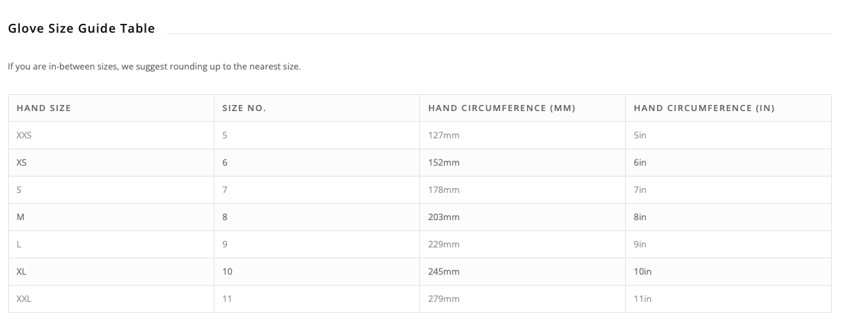Select the SIZE NO. column header
The image size is (868, 336).
244,108
